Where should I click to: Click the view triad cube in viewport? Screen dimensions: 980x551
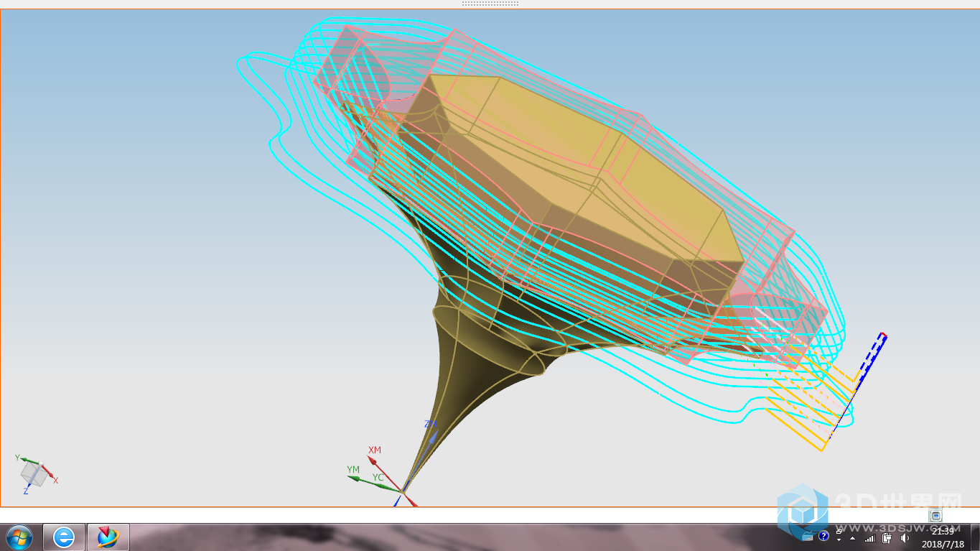point(33,473)
